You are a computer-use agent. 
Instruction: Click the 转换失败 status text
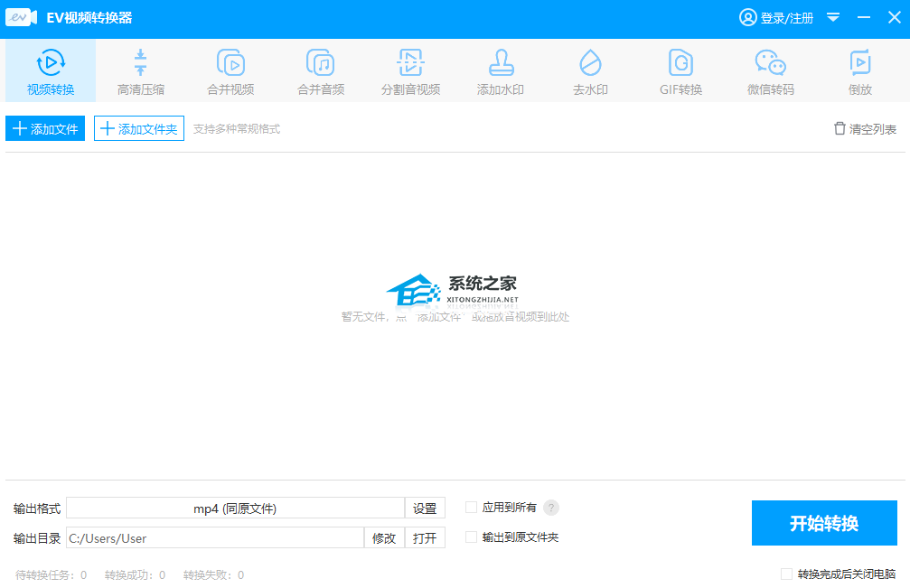tap(213, 574)
